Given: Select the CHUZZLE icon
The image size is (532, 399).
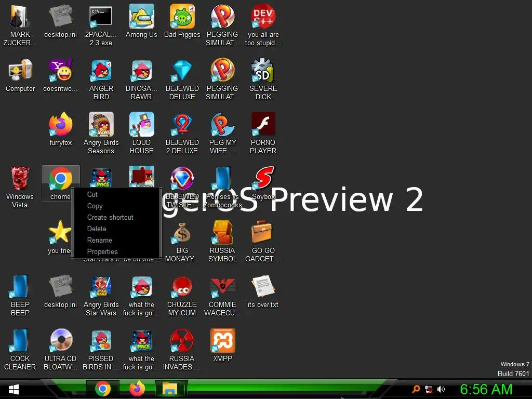Looking at the screenshot, I should click(x=182, y=295).
